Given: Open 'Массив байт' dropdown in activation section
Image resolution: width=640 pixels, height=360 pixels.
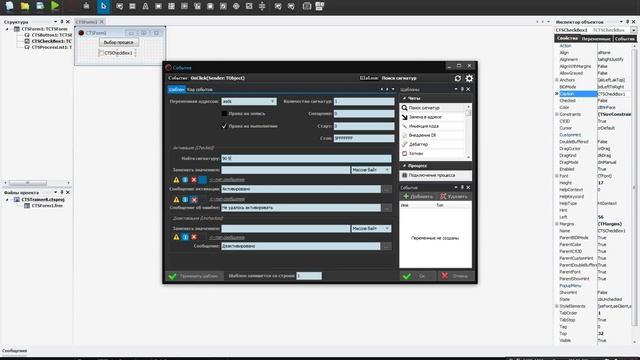Looking at the screenshot, I should [387, 170].
